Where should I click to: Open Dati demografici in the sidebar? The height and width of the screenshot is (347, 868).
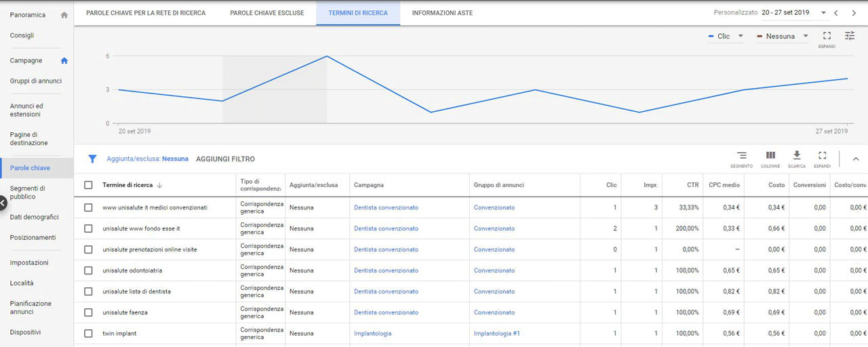[34, 217]
